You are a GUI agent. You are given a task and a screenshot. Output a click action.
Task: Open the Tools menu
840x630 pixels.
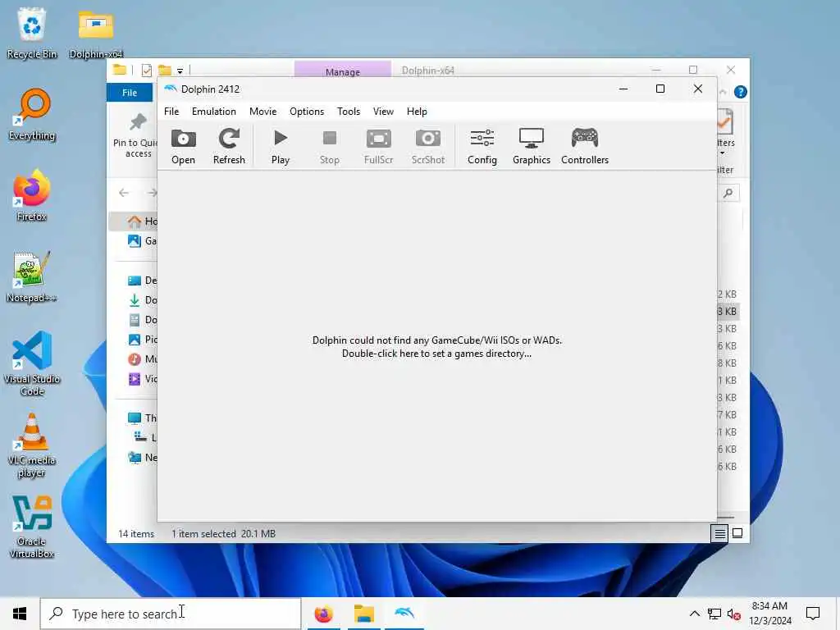tap(349, 112)
